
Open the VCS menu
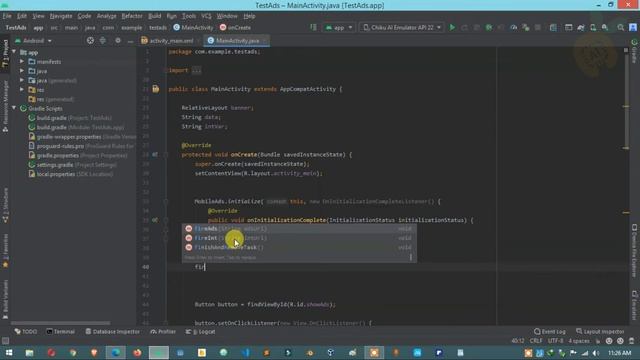[206, 16]
